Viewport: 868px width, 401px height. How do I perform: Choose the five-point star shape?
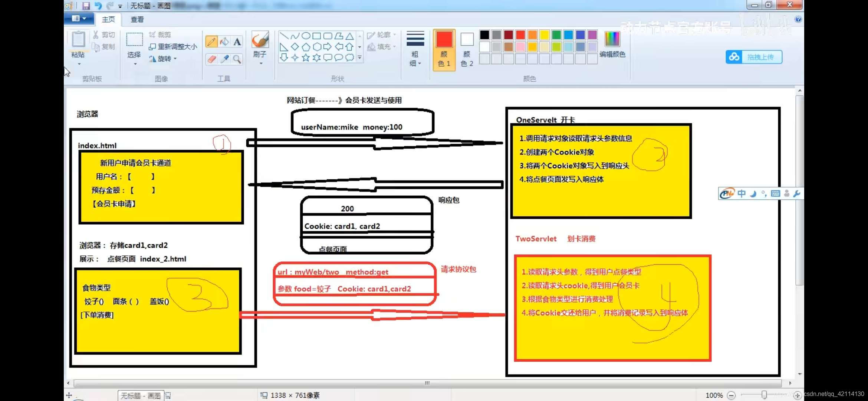click(x=306, y=58)
